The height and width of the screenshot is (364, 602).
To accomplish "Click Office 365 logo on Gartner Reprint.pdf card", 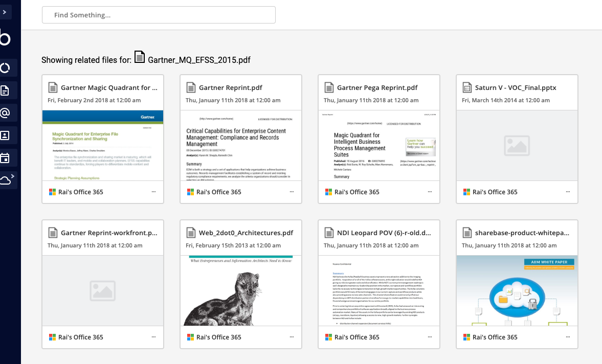I will tap(190, 192).
